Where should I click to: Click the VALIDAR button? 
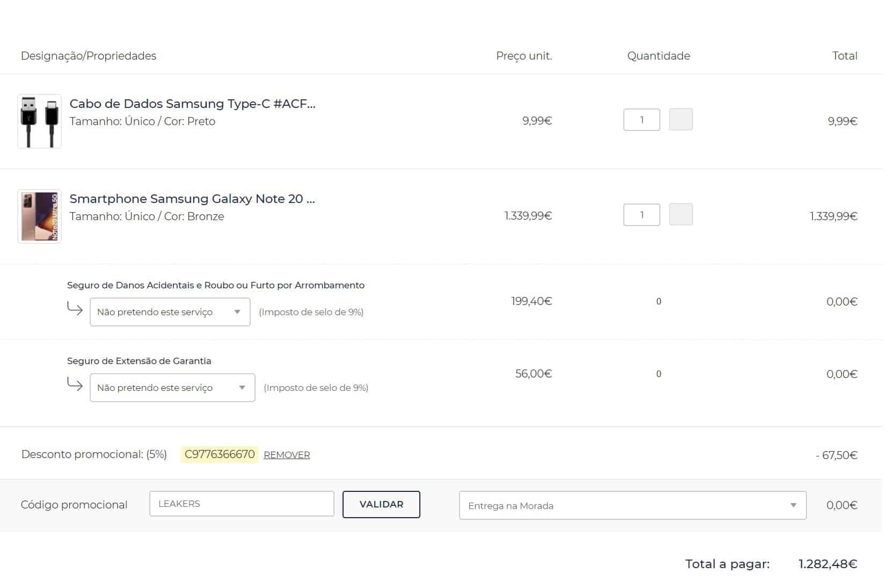point(381,504)
